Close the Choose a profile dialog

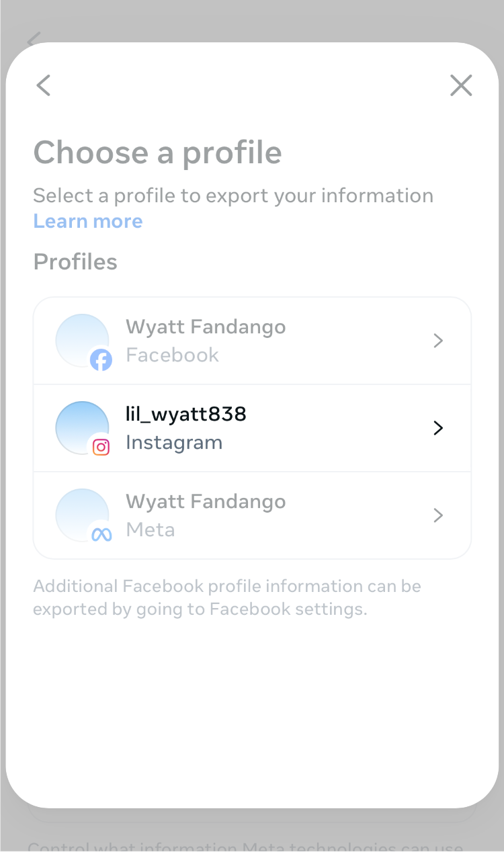tap(461, 85)
